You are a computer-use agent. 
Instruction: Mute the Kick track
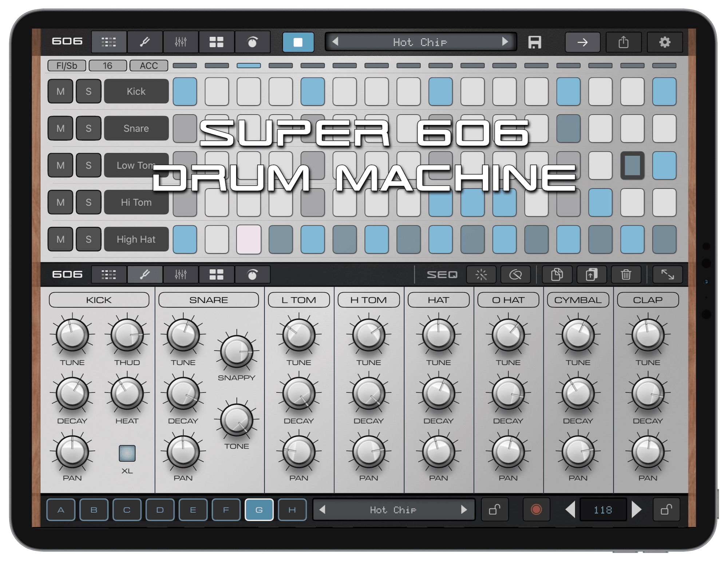[60, 91]
